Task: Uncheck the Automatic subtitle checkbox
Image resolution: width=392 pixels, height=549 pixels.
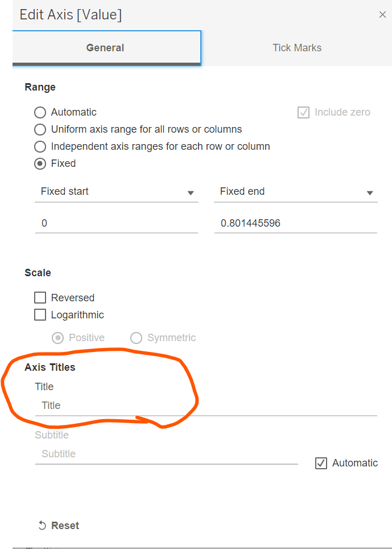Action: [x=321, y=463]
